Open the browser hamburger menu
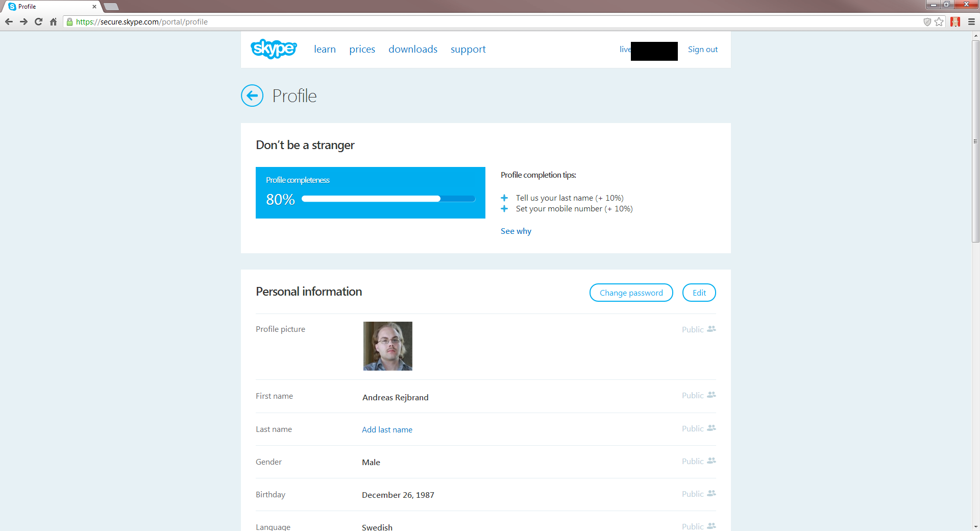Viewport: 980px width, 531px height. (x=971, y=22)
